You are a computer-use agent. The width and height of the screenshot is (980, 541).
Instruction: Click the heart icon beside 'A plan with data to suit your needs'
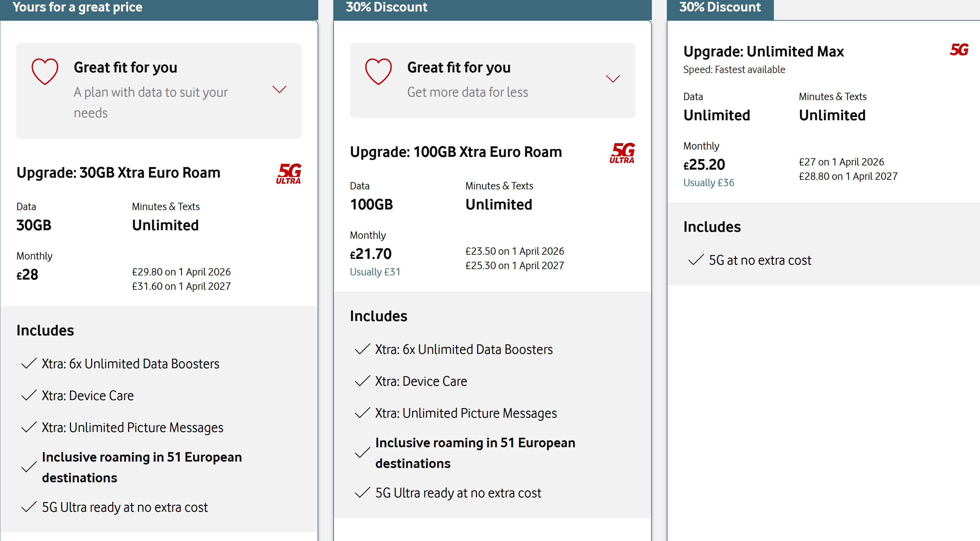coord(45,71)
